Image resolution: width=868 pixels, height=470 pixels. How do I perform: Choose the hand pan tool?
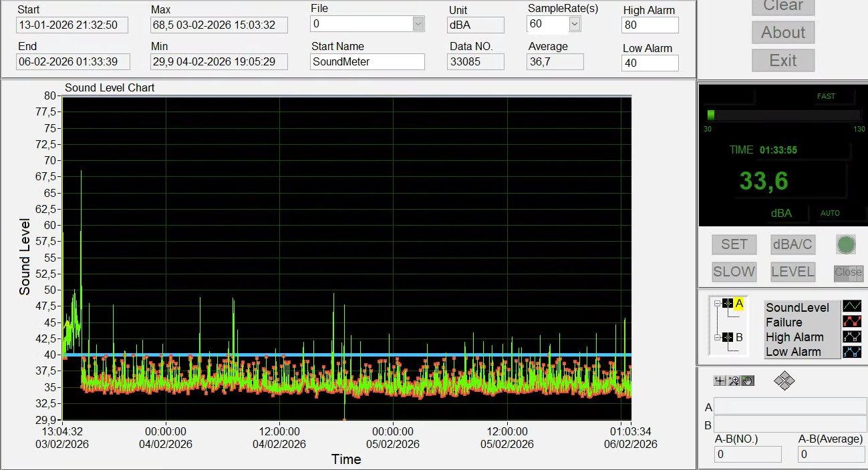tap(748, 381)
